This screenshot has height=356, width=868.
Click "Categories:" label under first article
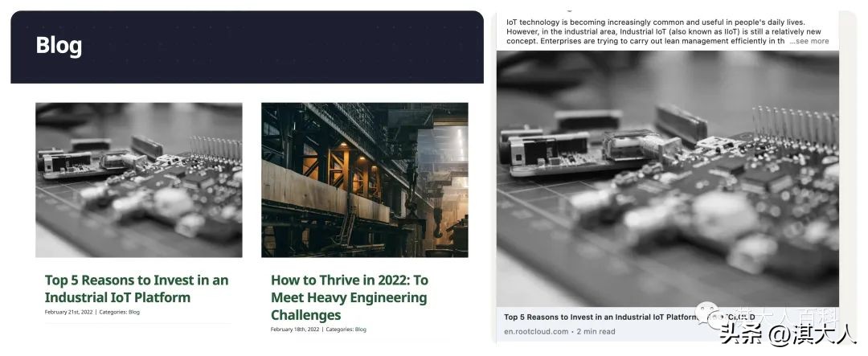pos(113,313)
